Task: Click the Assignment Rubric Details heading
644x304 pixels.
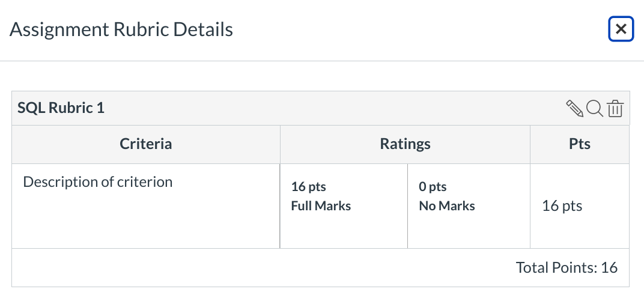Action: click(121, 29)
